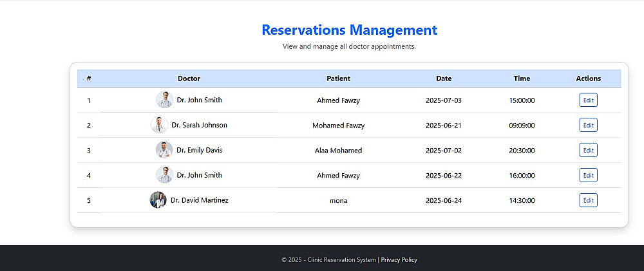
Task: Open the Privacy Policy footer link
Action: [x=399, y=260]
